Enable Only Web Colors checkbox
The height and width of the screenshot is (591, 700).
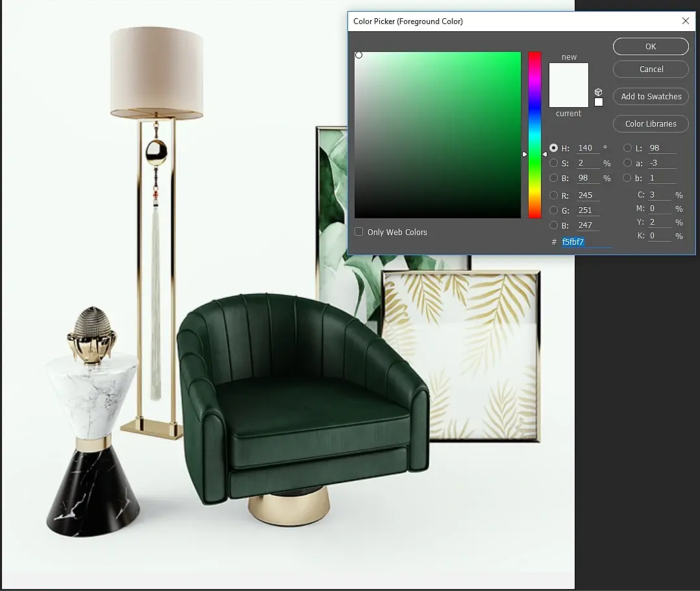(x=359, y=232)
